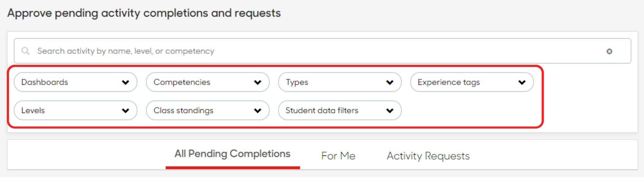
Task: Switch to the For Me tab
Action: [x=338, y=156]
